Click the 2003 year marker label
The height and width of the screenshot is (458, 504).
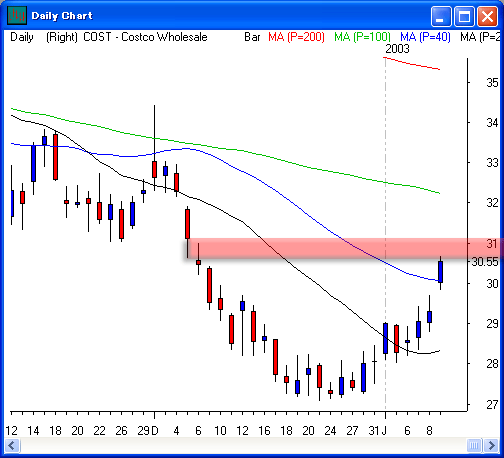click(x=397, y=49)
